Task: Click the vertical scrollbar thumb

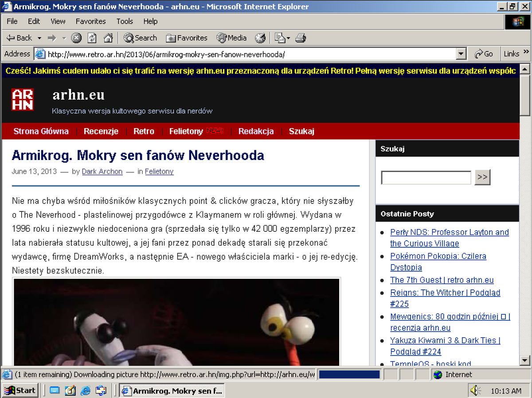Action: click(525, 95)
